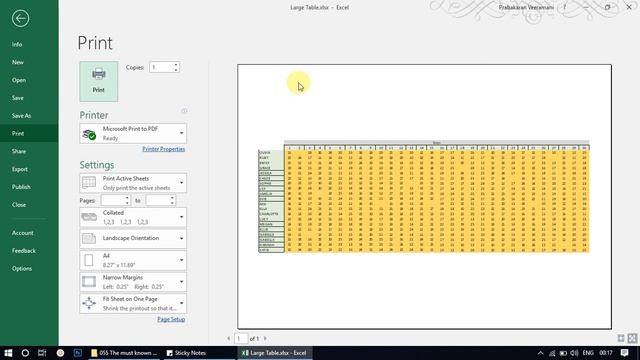Open the Export page
The height and width of the screenshot is (360, 640).
[20, 169]
